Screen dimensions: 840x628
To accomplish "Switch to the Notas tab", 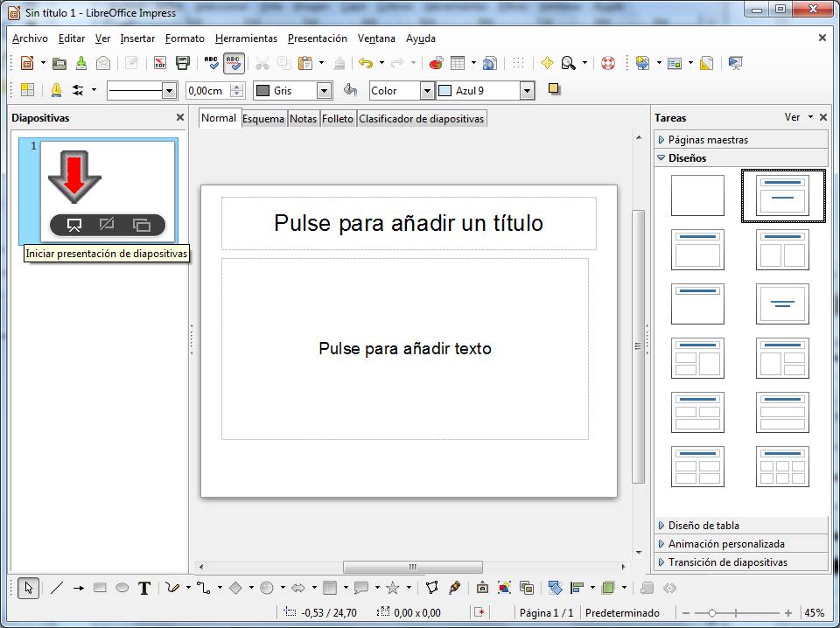I will (304, 119).
